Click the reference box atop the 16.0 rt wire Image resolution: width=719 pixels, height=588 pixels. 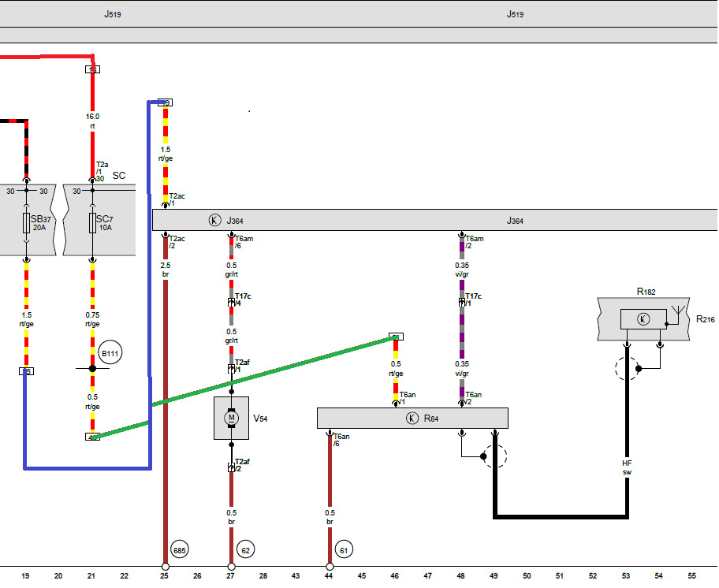(x=92, y=69)
